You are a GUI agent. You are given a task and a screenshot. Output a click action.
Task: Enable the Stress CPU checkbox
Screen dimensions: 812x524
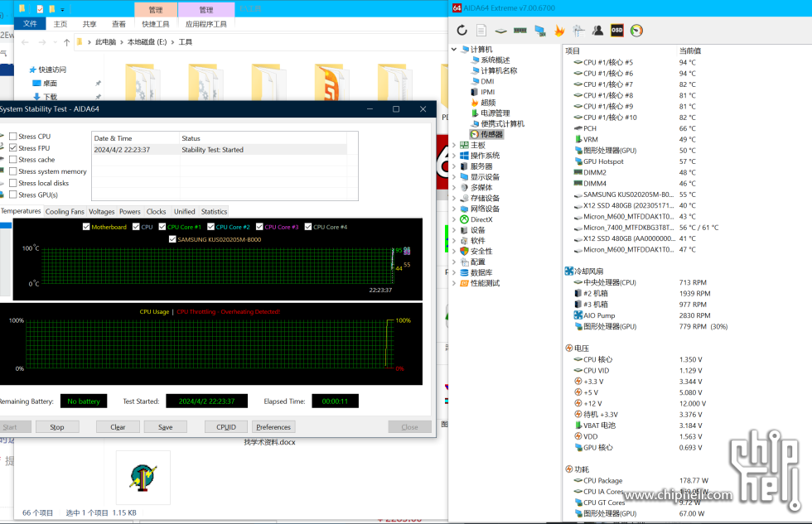(x=13, y=136)
